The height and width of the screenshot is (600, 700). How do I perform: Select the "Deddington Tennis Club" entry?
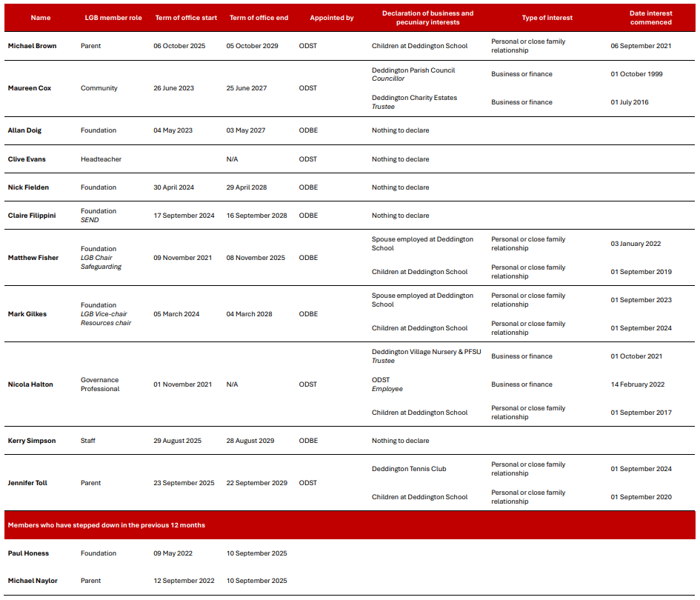point(409,469)
